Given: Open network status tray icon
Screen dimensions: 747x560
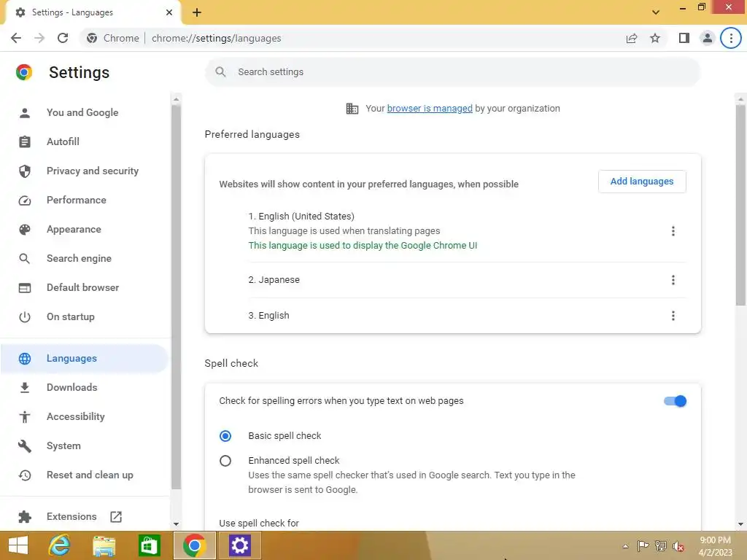Looking at the screenshot, I should pyautogui.click(x=661, y=546).
